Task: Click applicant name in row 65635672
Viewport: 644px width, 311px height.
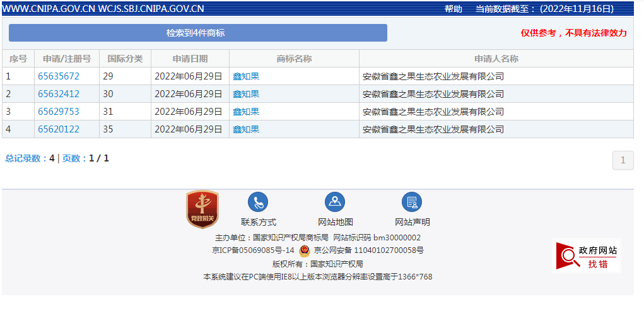Action: [433, 76]
